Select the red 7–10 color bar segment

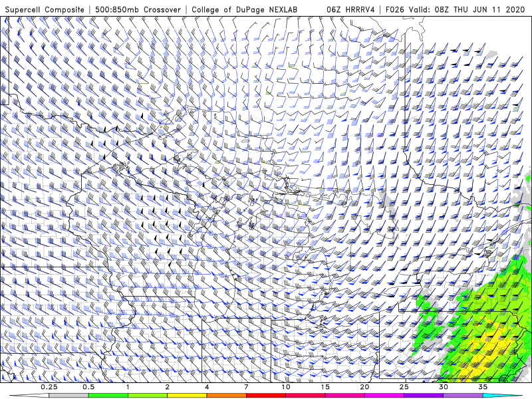(266, 396)
